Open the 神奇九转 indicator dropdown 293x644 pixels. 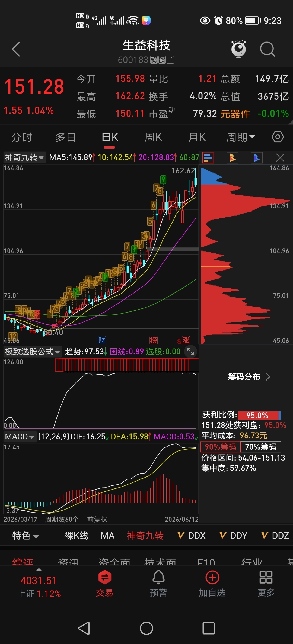(x=24, y=157)
